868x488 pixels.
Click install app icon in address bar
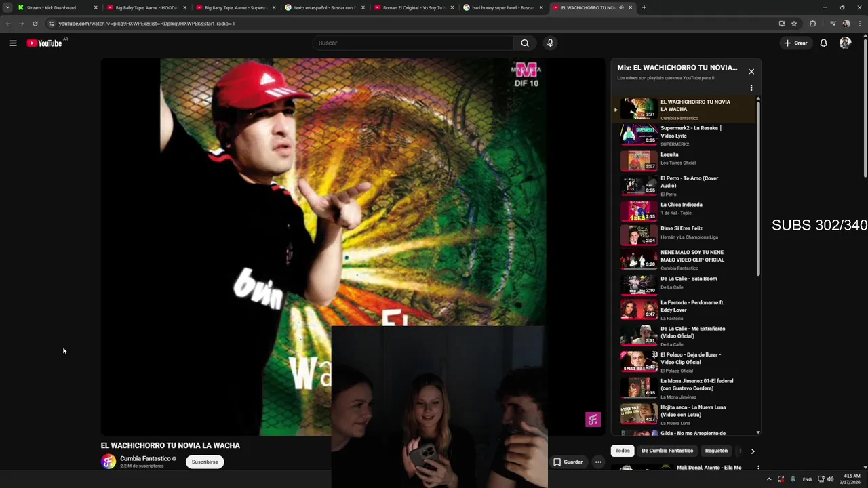(782, 23)
